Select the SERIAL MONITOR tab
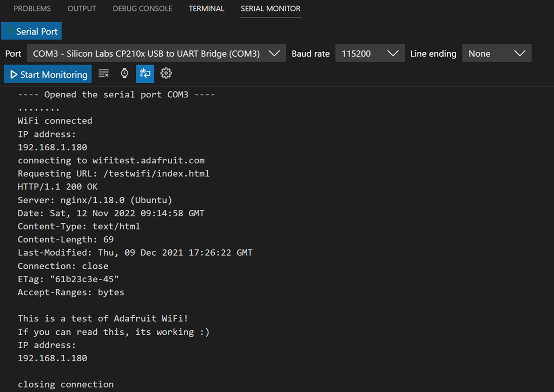Viewport: 554px width, 392px height. 271,9
